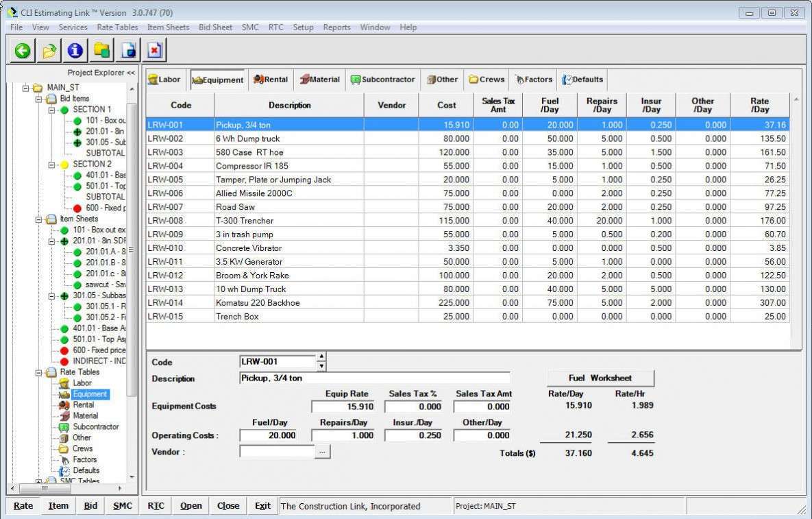This screenshot has height=519, width=812.
Task: Collapse the SECTION 1 node
Action: click(x=51, y=110)
